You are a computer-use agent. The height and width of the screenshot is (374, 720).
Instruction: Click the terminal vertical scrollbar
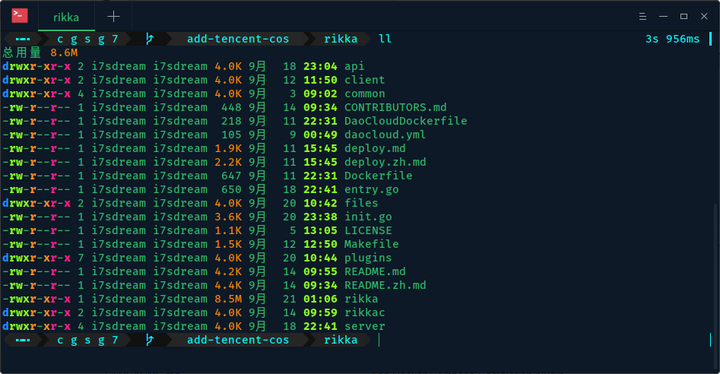pyautogui.click(x=716, y=287)
